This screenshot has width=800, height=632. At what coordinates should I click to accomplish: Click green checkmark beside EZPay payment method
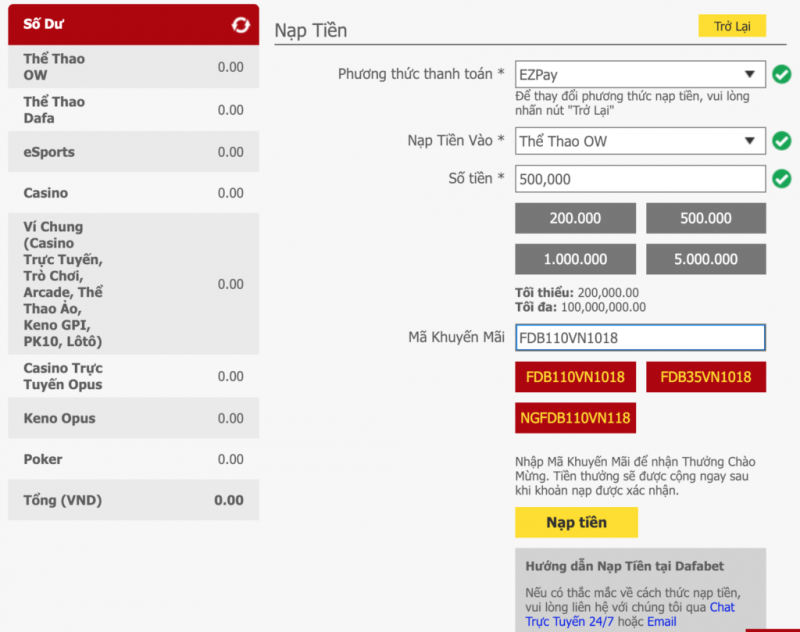click(781, 74)
